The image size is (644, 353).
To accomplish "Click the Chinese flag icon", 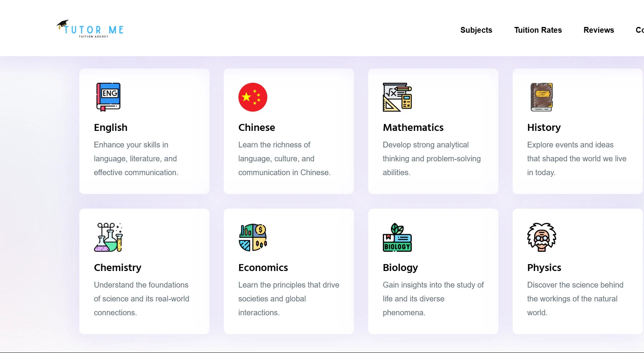I will [x=253, y=97].
